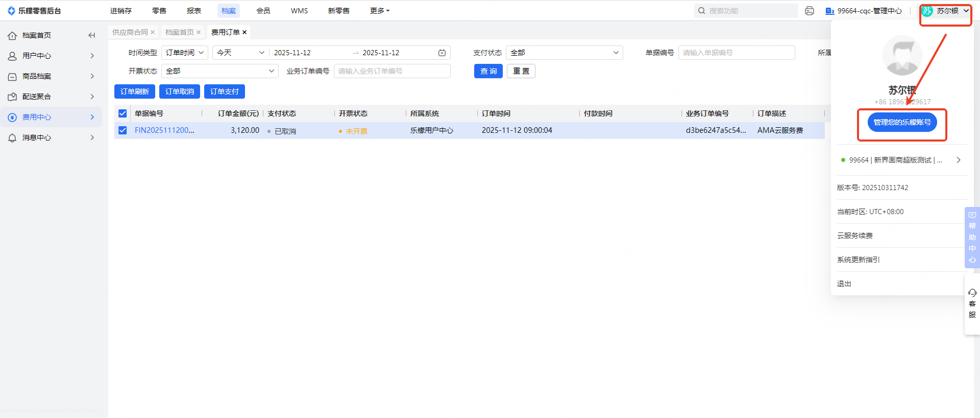Collapse the sidebar using the arrow icon

92,35
